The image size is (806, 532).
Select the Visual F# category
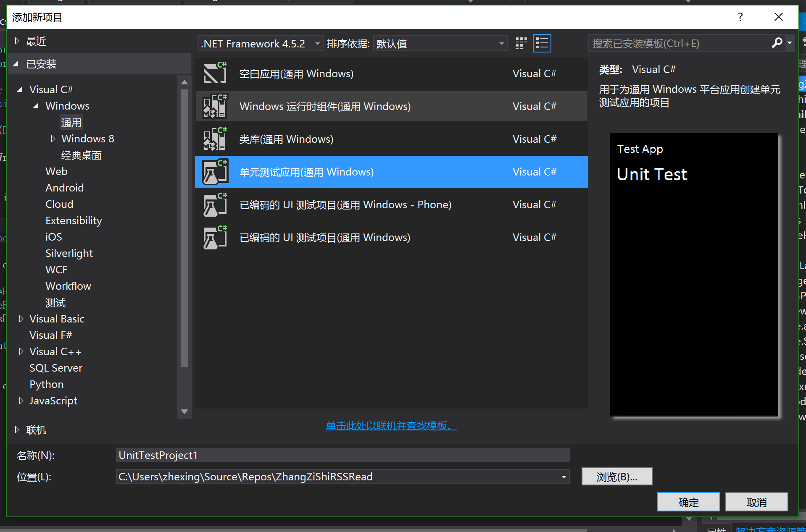[50, 335]
